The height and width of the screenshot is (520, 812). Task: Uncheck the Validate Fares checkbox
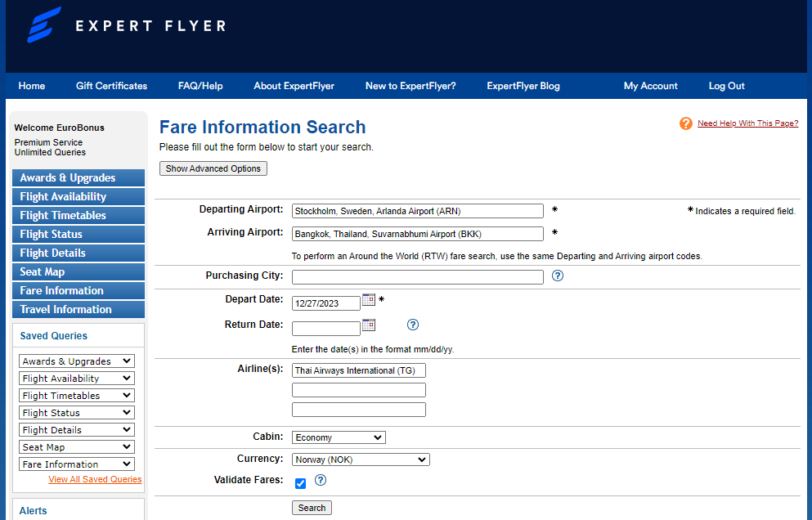click(x=300, y=484)
